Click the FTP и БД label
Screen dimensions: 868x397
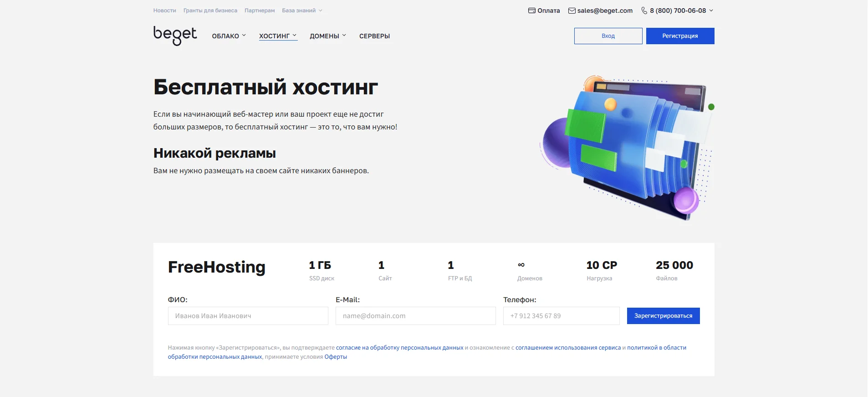point(460,278)
